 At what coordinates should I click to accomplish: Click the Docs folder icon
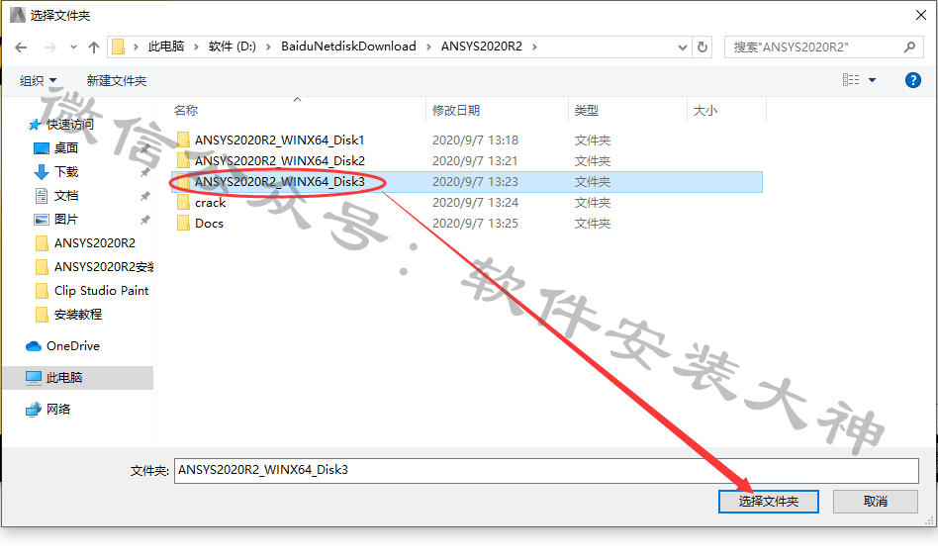pyautogui.click(x=183, y=224)
